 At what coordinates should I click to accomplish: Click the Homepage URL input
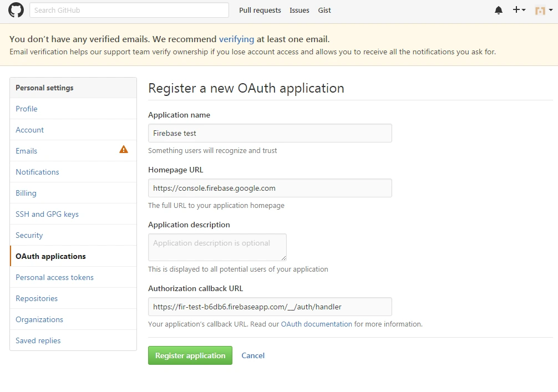[270, 188]
